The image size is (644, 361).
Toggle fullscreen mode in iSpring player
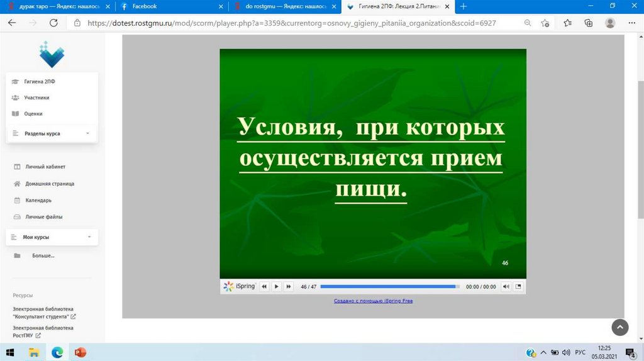[518, 287]
